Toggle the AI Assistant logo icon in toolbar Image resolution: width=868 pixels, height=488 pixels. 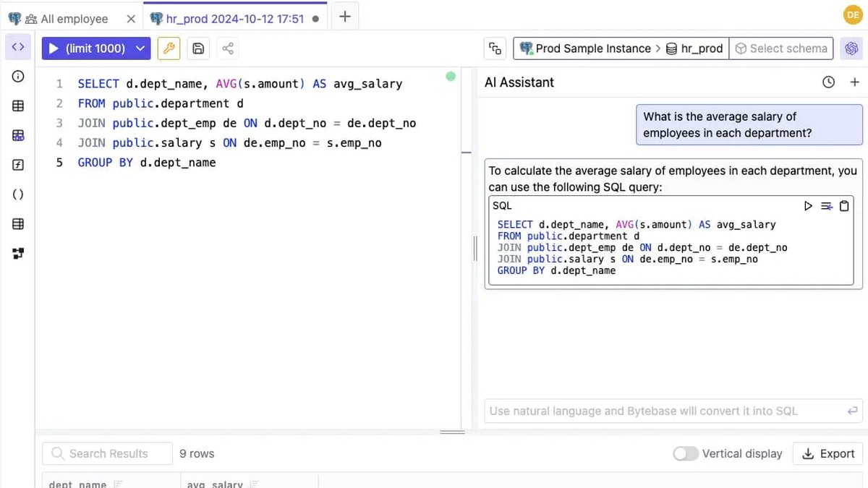pos(851,48)
